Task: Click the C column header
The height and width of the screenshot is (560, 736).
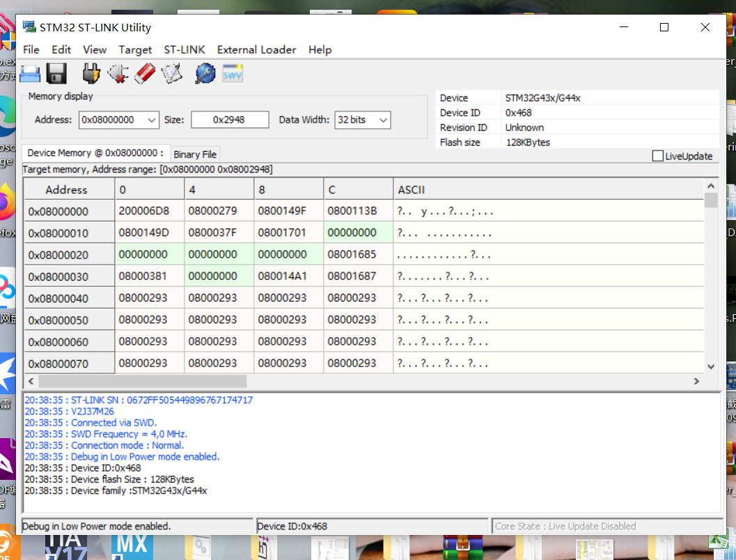Action: coord(358,189)
